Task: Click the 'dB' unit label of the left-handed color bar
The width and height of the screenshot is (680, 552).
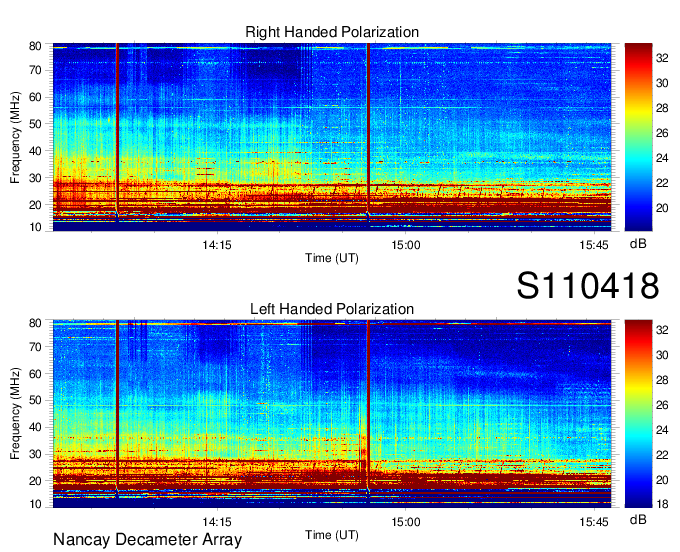Action: tap(638, 520)
